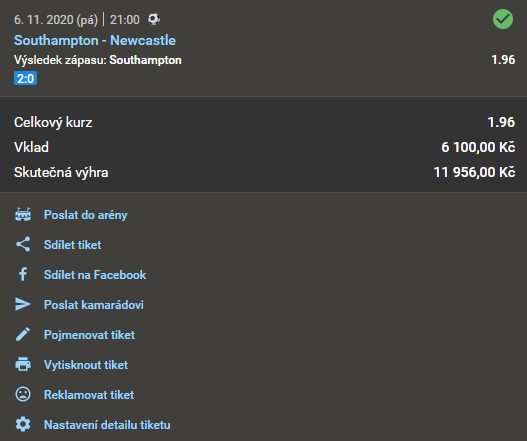
Task: Select Vytisknout tiket option
Action: tap(86, 365)
